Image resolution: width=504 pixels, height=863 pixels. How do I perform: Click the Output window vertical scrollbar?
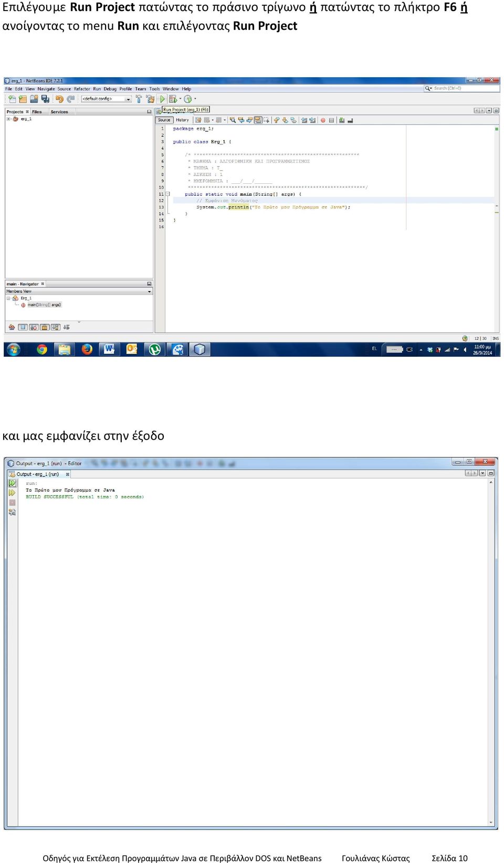pos(491,651)
